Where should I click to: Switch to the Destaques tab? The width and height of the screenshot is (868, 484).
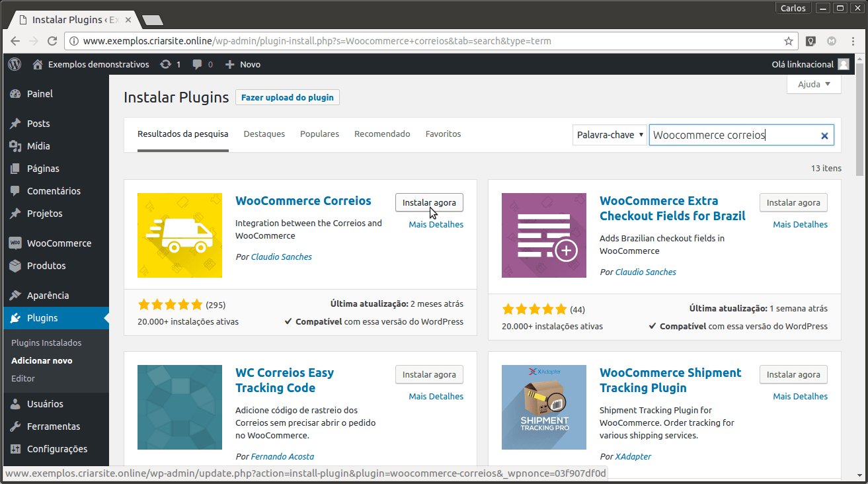(264, 134)
